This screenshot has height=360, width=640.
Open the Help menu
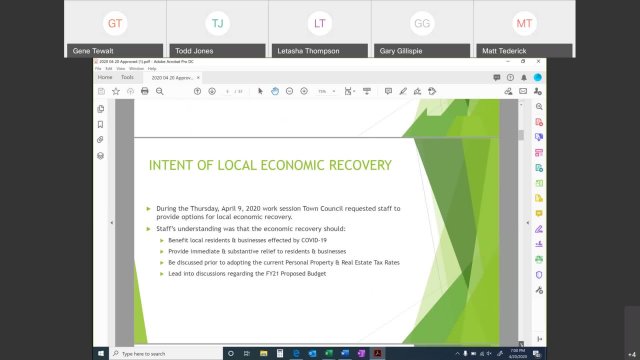(152, 69)
